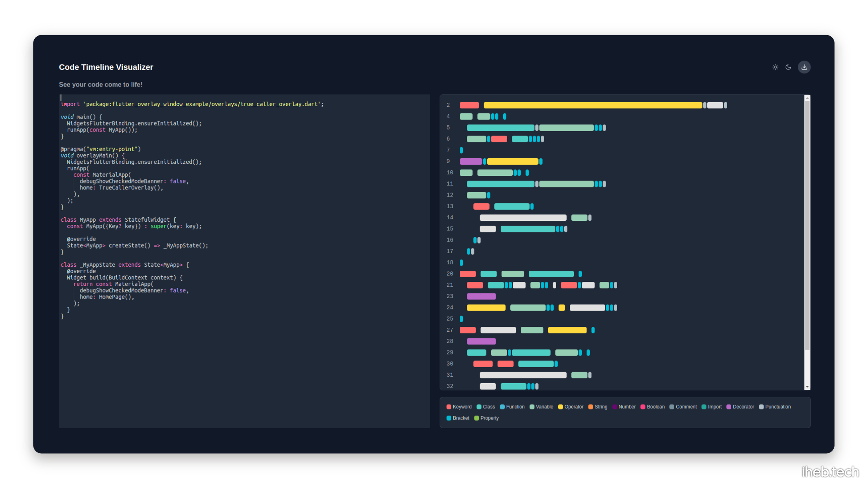Click the Code Timeline Visualizer title
The height and width of the screenshot is (488, 868).
coord(106,67)
